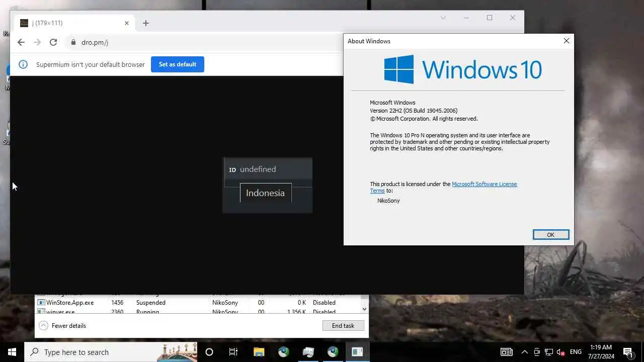
Task: Open the clock showing 1:19 AM
Action: (601, 352)
